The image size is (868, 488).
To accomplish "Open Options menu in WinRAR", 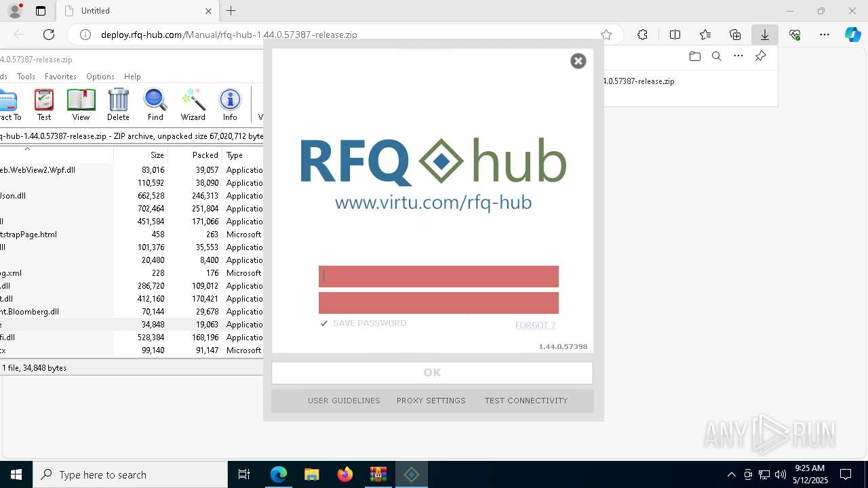I will click(x=100, y=77).
